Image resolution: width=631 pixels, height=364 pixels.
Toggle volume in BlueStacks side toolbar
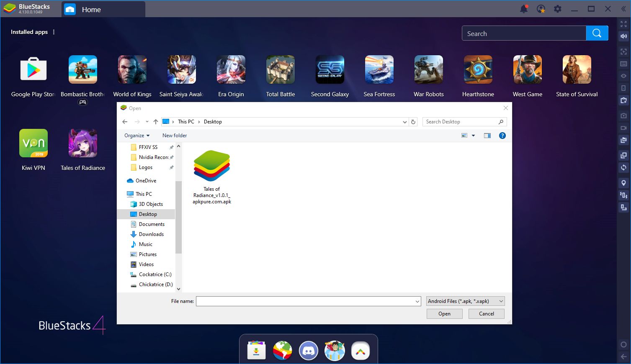point(623,36)
